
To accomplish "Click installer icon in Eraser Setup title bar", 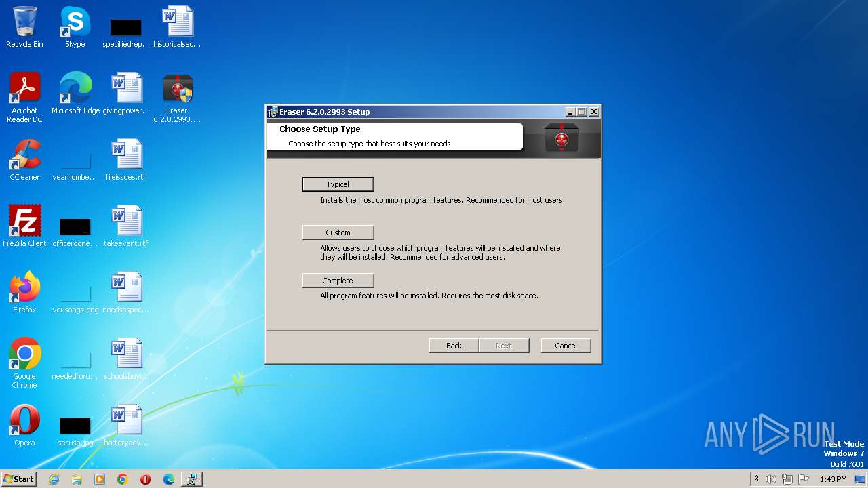I will tap(273, 112).
